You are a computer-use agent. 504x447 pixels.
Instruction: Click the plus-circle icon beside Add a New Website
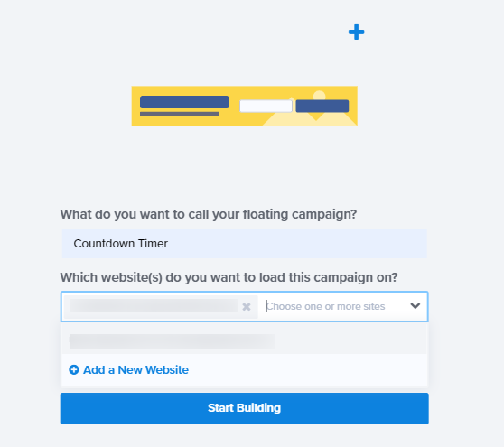pos(74,370)
